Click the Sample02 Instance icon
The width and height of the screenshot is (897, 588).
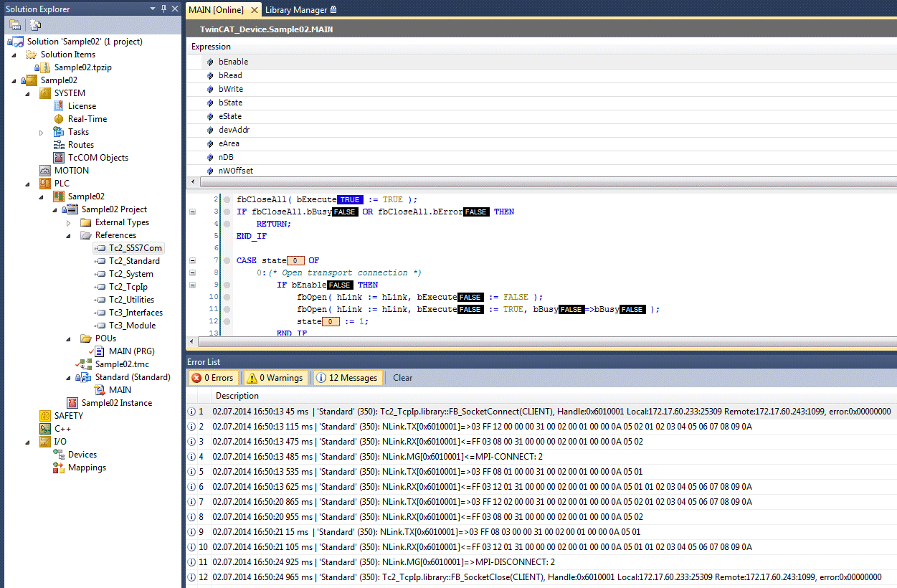click(72, 403)
